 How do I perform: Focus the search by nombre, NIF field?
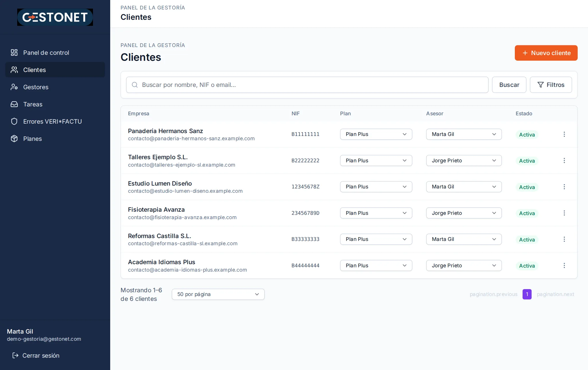click(307, 85)
